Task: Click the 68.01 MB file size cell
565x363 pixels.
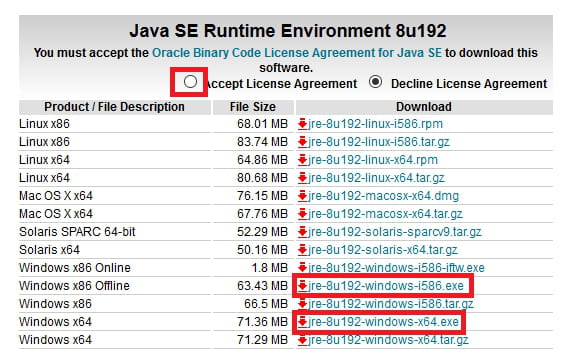Action: (x=262, y=124)
